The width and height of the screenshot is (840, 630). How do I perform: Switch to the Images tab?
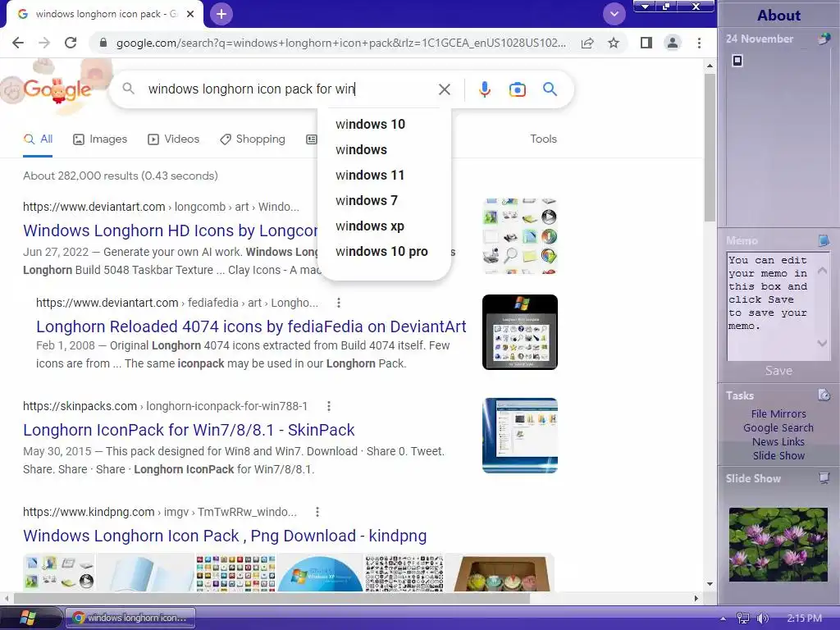click(x=100, y=139)
